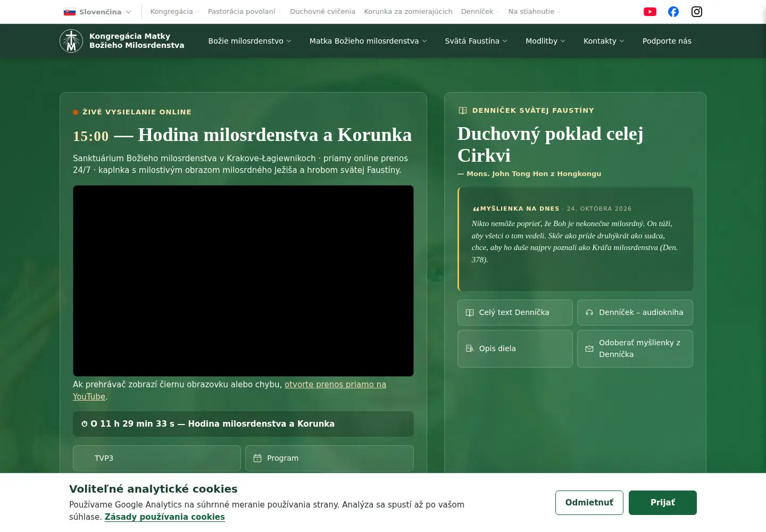
Task: Click heading 15:00 — Hodina milosrdenstva a Korunka
Action: [242, 135]
